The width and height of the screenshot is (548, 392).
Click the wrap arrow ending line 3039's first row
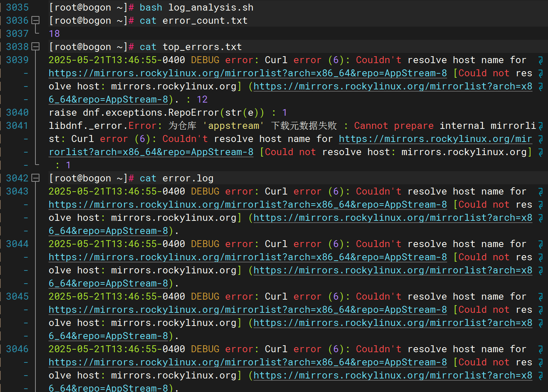540,60
